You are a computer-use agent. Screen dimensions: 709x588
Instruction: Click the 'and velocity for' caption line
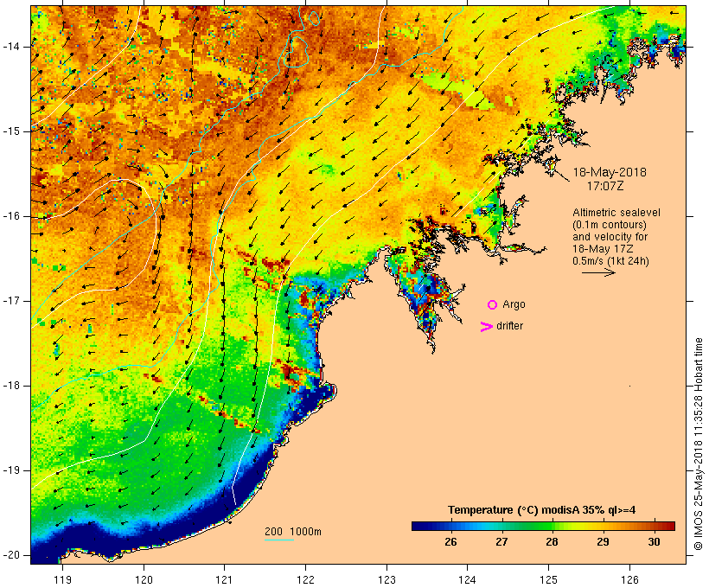click(x=610, y=237)
